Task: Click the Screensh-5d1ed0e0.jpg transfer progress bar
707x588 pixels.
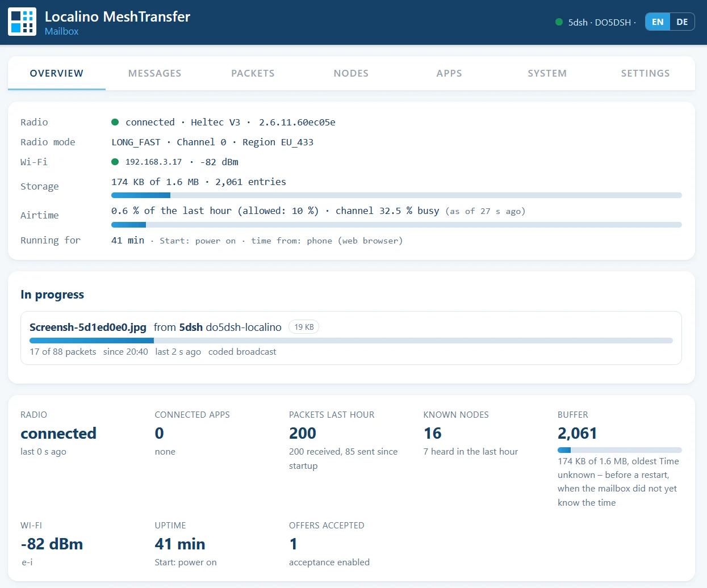Action: (351, 341)
